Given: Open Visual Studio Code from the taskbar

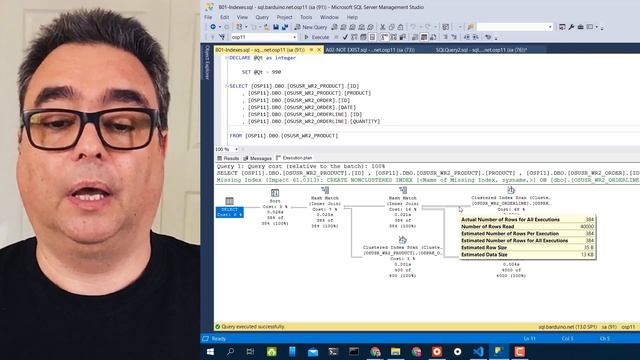Looking at the screenshot, I should 478,351.
